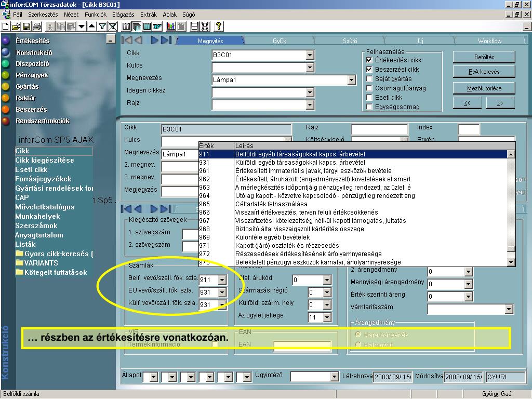Screen dimensions: 532x399
Task: Click the film strip toolbar icon
Action: (194, 26)
